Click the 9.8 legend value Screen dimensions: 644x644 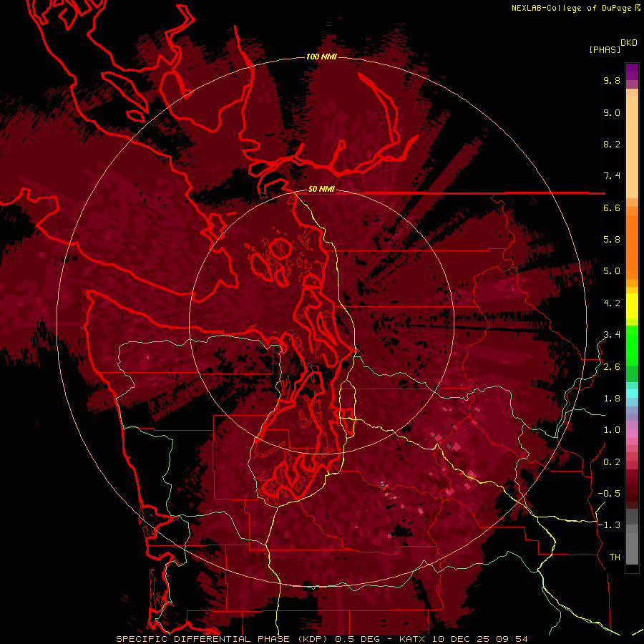[612, 81]
